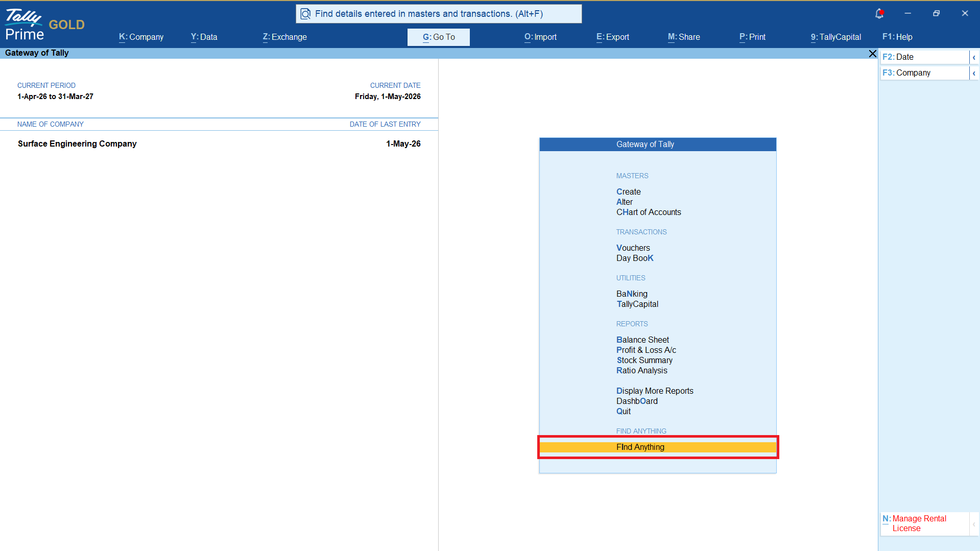Click the UTILITIES section heading
The image size is (980, 551).
(631, 278)
